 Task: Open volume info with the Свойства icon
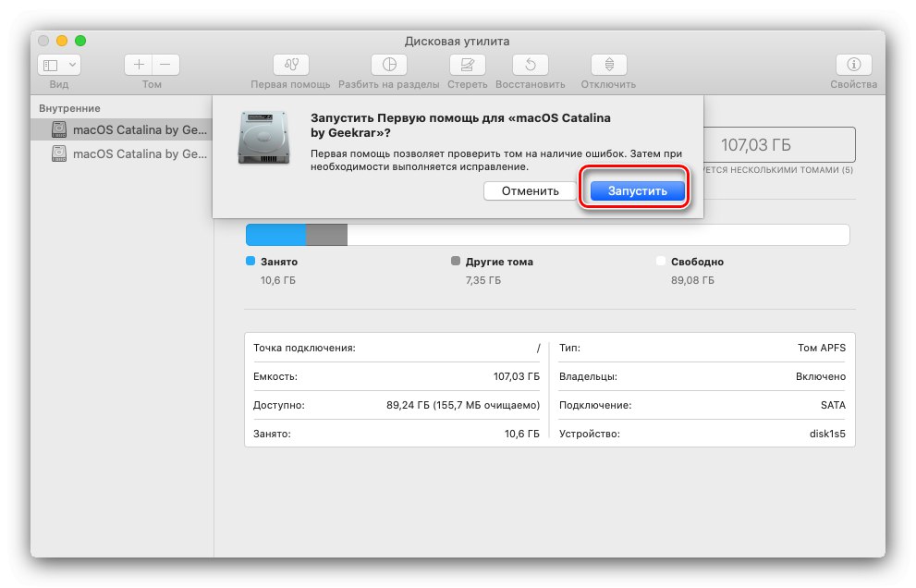point(852,64)
